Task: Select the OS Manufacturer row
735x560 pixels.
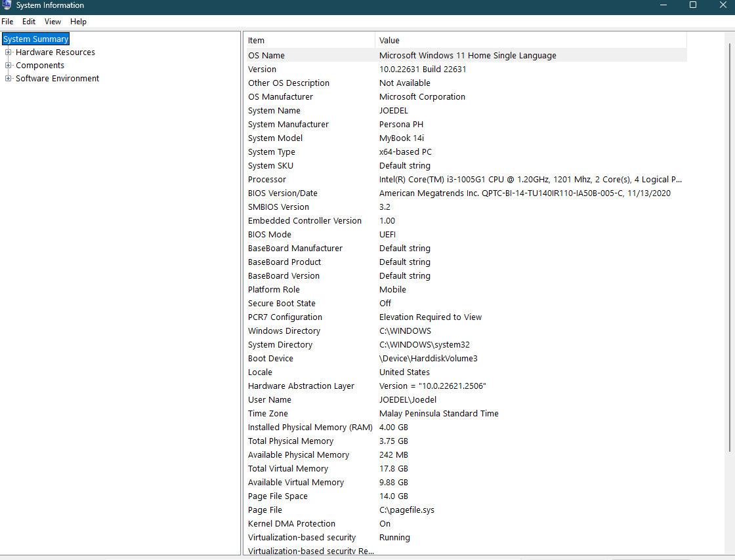Action: point(467,96)
